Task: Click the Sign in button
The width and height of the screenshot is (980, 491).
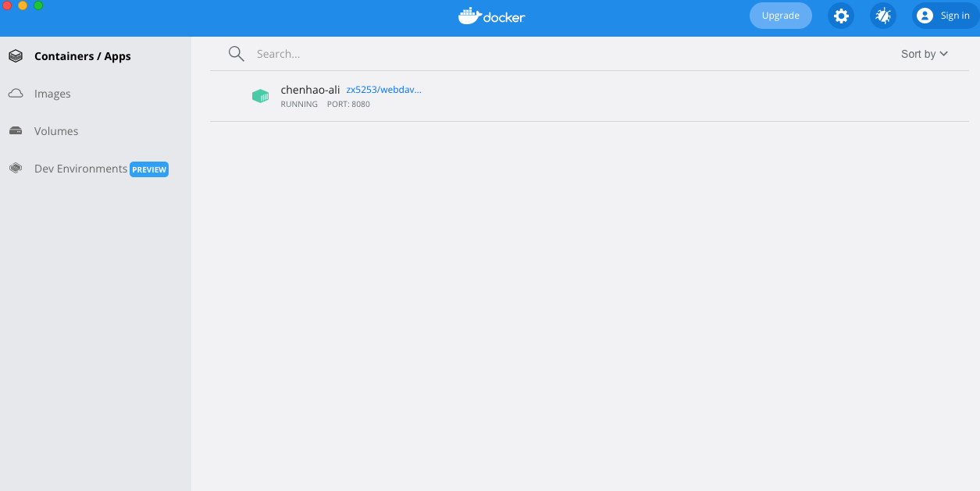Action: (x=946, y=16)
